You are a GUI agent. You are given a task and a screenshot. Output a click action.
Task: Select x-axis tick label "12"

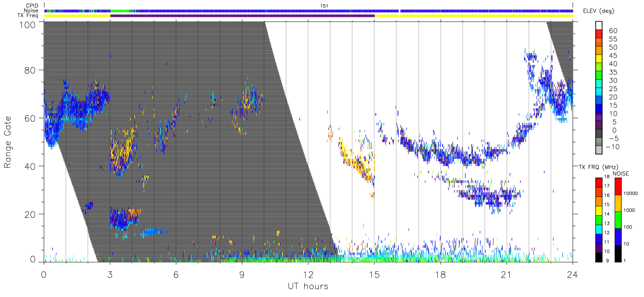[308, 274]
